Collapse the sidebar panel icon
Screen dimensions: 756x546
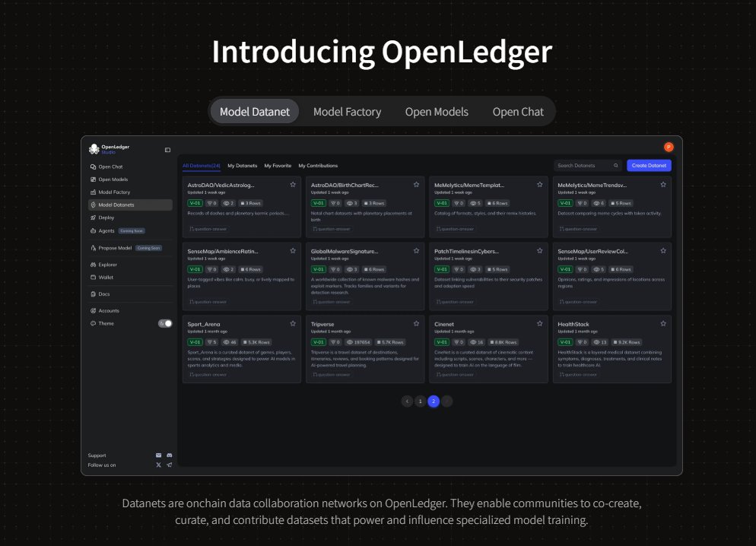[167, 150]
